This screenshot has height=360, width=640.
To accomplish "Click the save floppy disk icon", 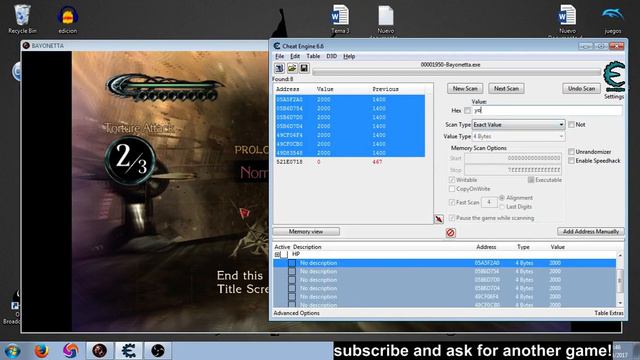I will pyautogui.click(x=304, y=68).
